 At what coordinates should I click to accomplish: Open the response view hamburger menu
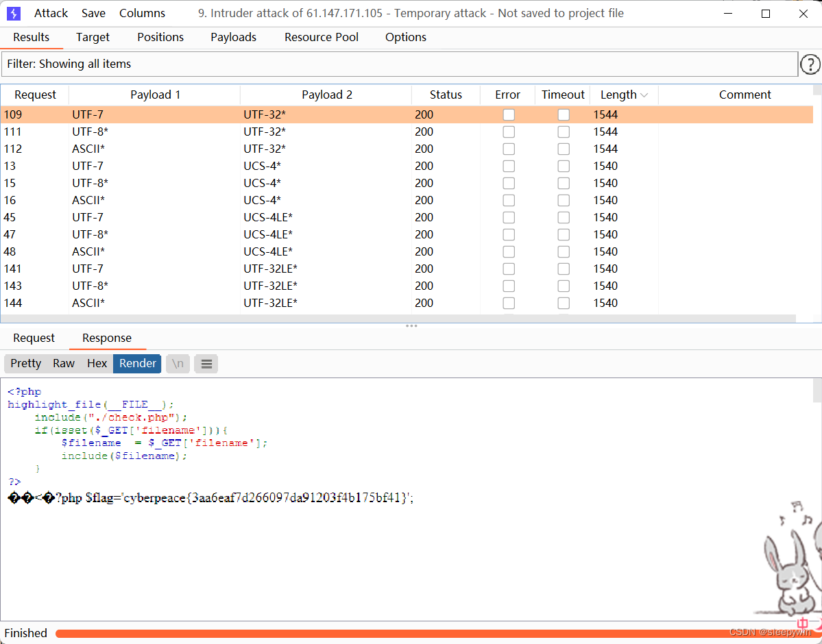206,363
